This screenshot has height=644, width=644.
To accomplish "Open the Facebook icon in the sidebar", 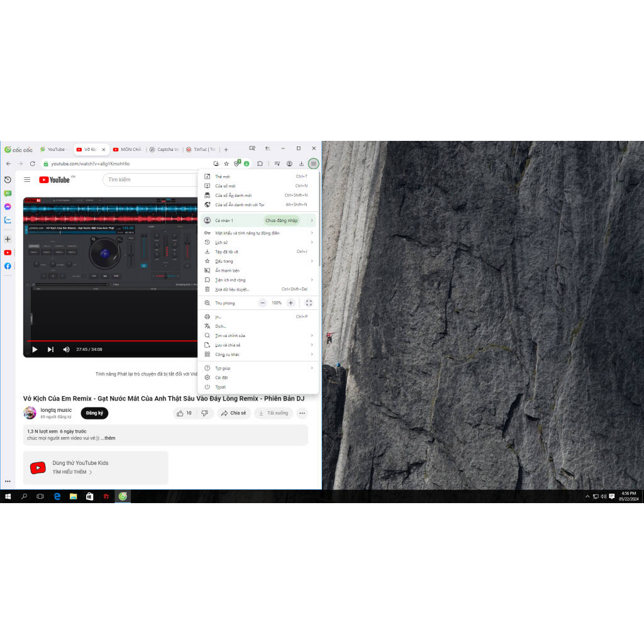I will 8,264.
